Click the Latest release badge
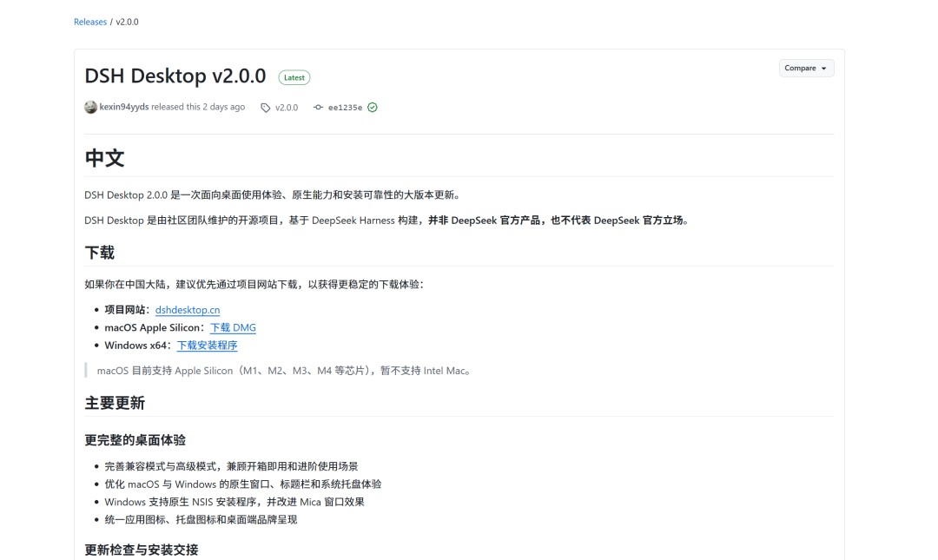The height and width of the screenshot is (560, 938). pos(294,78)
